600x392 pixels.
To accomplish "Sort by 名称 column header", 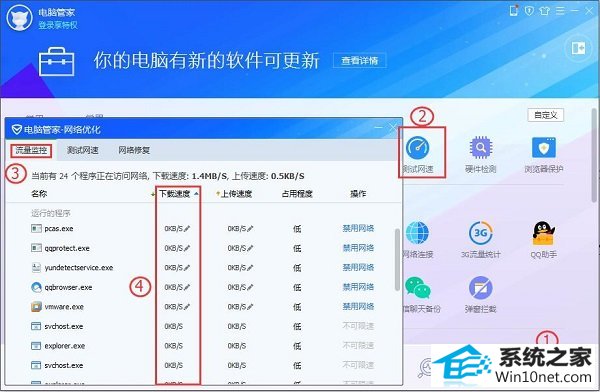I will [39, 194].
